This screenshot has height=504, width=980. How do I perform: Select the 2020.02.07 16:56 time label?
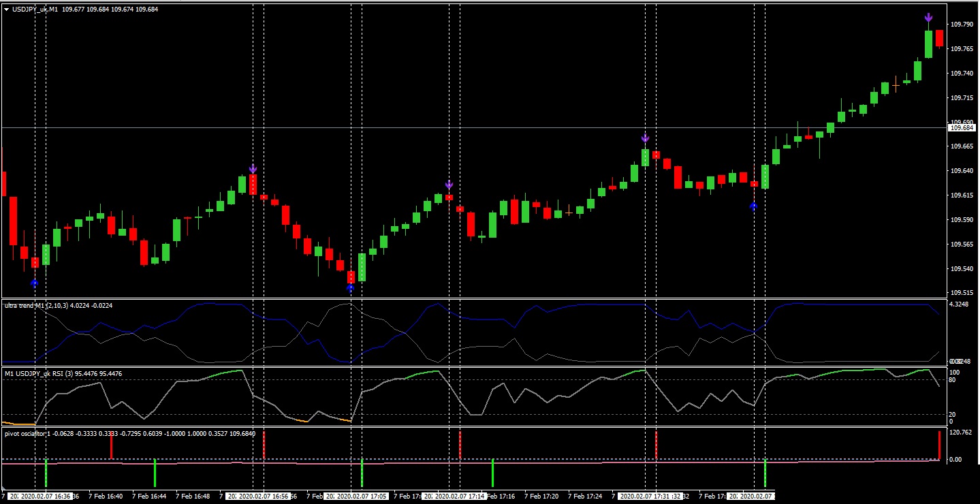click(x=264, y=497)
